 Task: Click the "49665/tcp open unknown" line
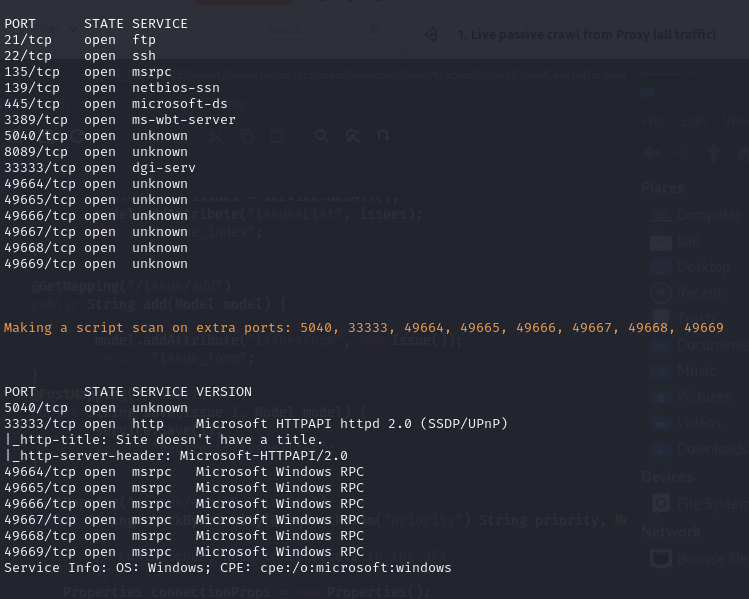96,200
